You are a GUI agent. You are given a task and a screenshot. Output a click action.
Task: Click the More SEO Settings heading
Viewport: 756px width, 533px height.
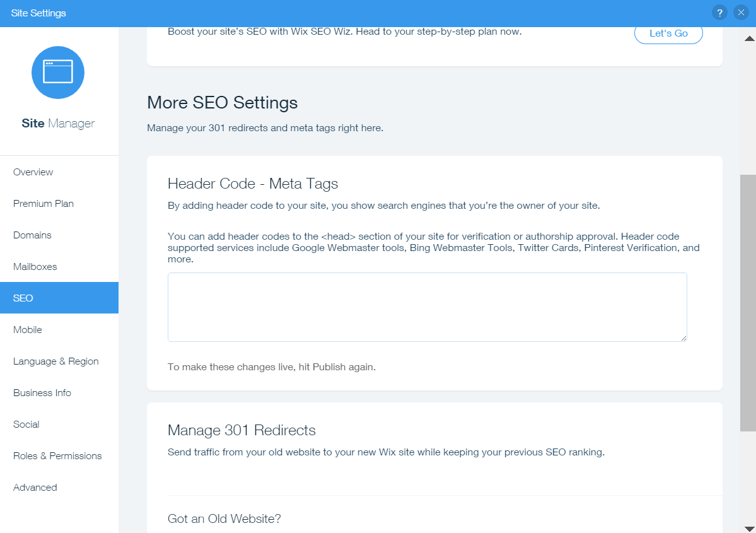click(x=223, y=103)
